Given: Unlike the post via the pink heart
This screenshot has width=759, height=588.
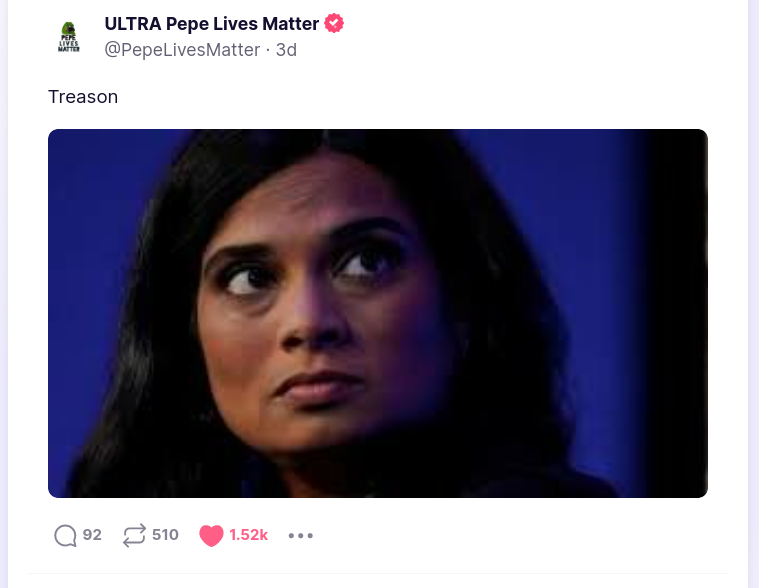Looking at the screenshot, I should pos(211,535).
